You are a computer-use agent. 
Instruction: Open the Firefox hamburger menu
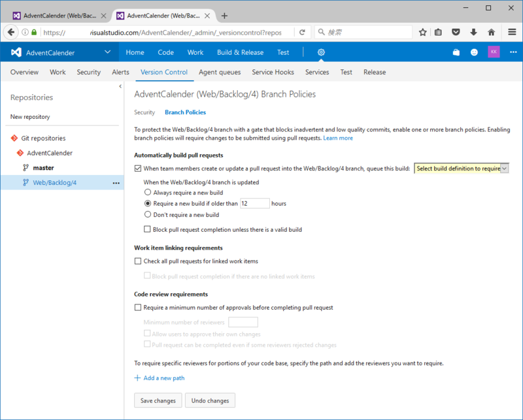point(512,33)
